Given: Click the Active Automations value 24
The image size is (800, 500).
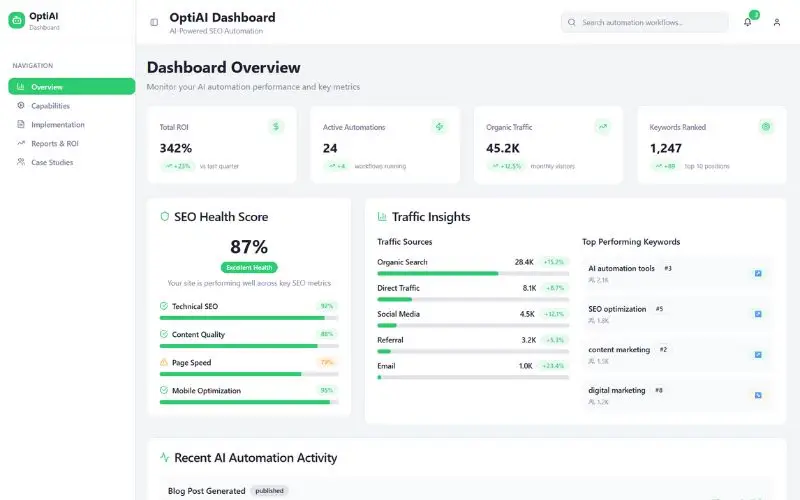Looking at the screenshot, I should tap(330, 148).
